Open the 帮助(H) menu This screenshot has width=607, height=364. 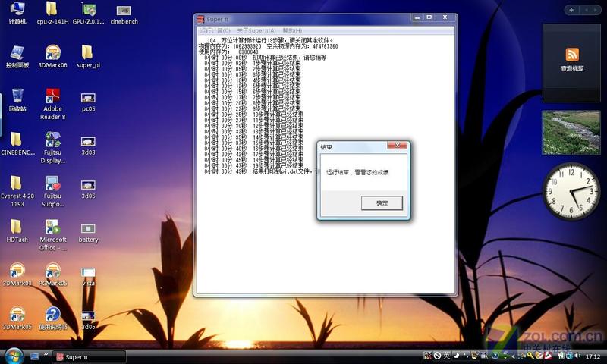pos(292,30)
